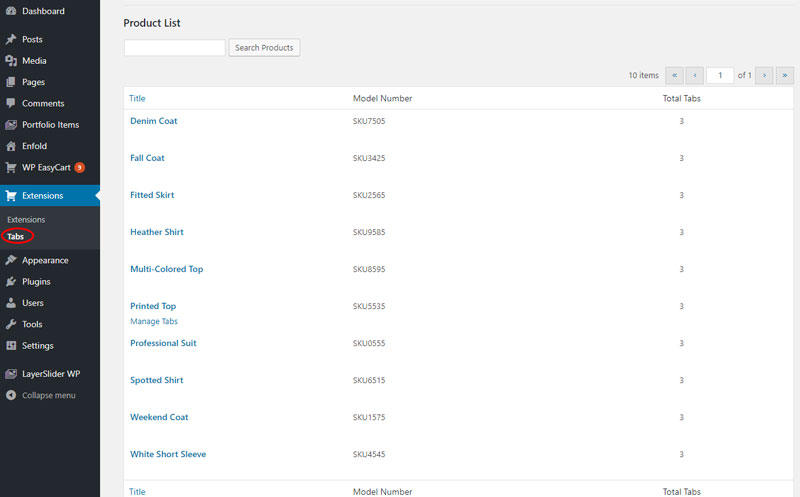The width and height of the screenshot is (800, 497).
Task: Open the Denim Coat product
Action: pyautogui.click(x=154, y=121)
